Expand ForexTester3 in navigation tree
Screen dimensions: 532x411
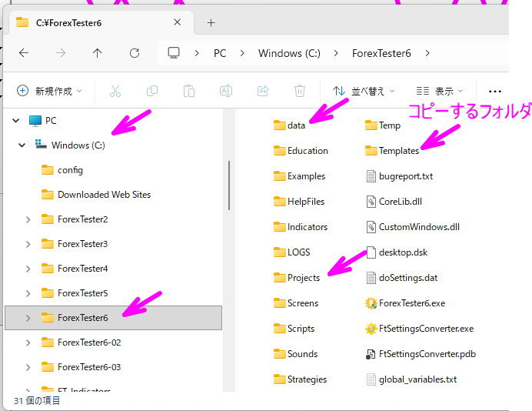point(28,244)
